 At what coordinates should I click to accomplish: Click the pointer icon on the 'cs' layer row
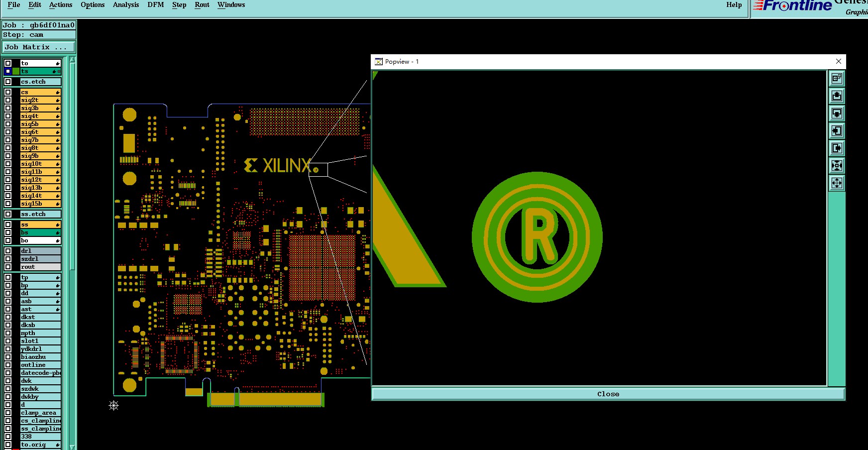[58, 93]
